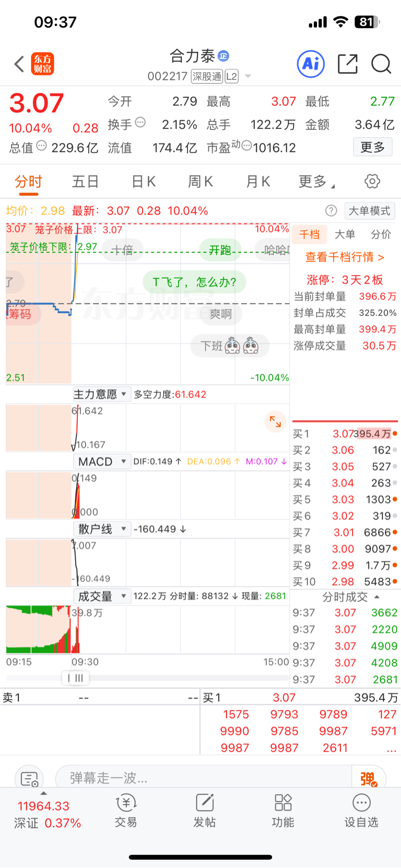
Task: Tap the 开跑 green bullet comment
Action: click(x=220, y=250)
